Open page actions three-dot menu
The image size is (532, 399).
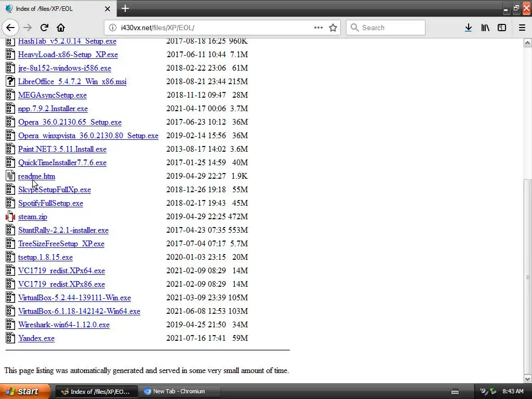318,28
